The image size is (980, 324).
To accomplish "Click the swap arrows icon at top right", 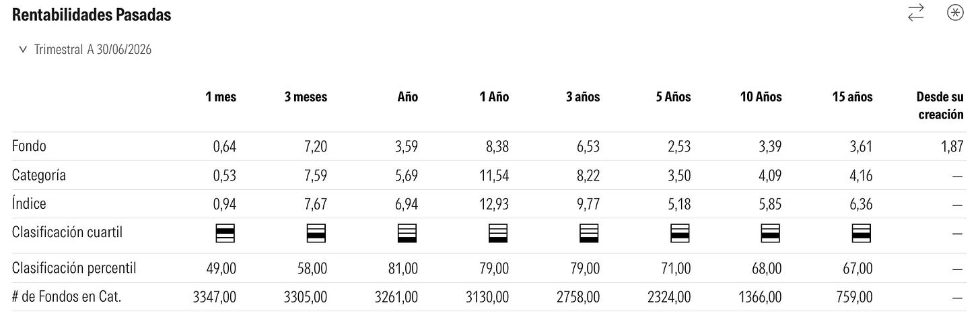I will coord(916,13).
